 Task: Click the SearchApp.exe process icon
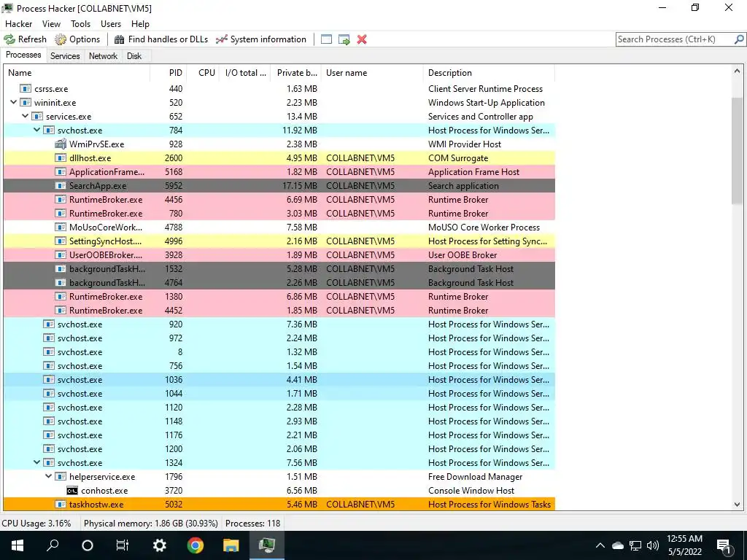61,186
